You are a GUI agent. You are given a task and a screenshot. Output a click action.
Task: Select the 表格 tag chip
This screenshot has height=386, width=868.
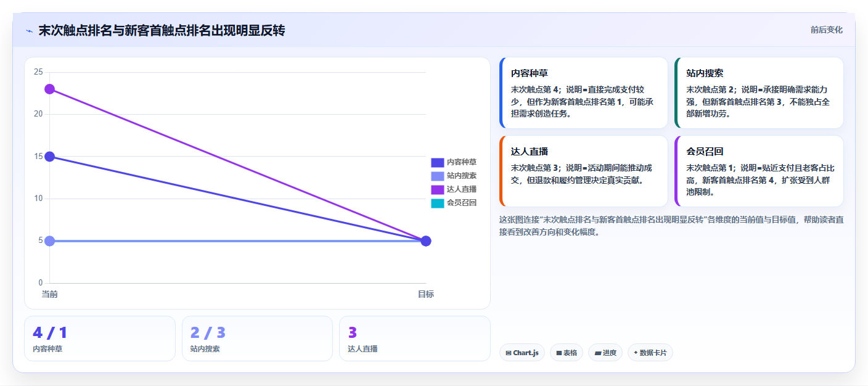pos(567,353)
